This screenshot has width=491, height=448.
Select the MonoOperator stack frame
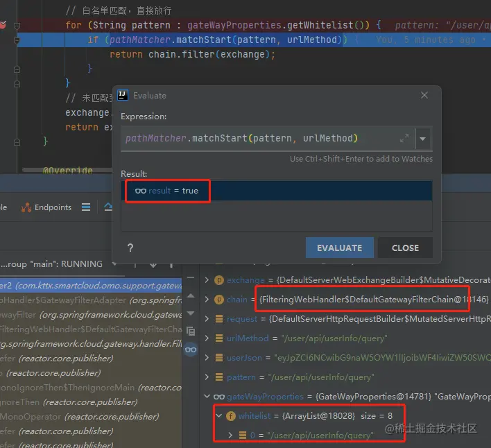click(91, 416)
